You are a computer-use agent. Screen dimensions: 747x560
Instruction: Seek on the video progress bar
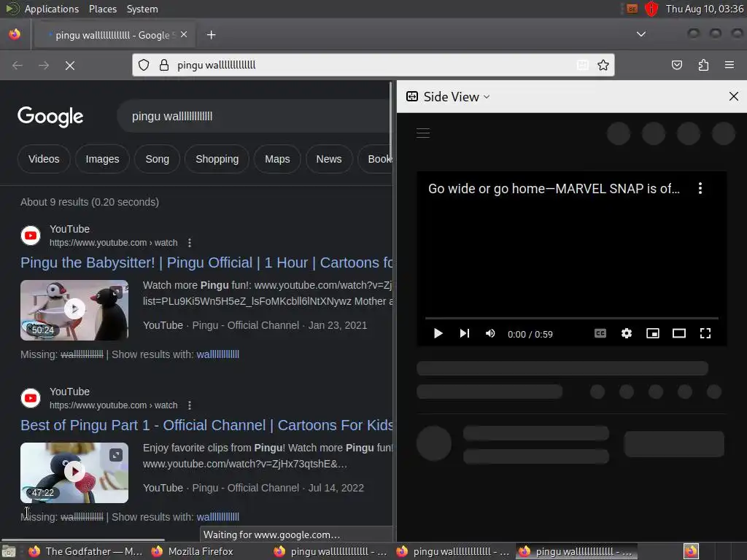pyautogui.click(x=572, y=318)
